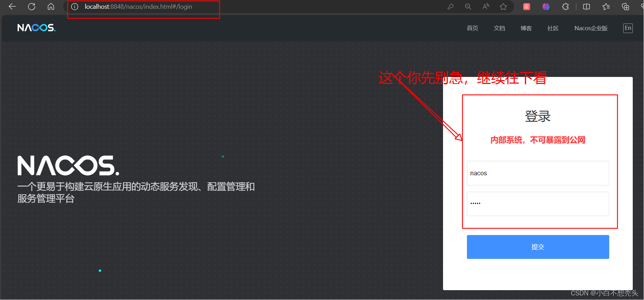Click the large NACOS banner logo
The height and width of the screenshot is (300, 644).
click(x=69, y=165)
